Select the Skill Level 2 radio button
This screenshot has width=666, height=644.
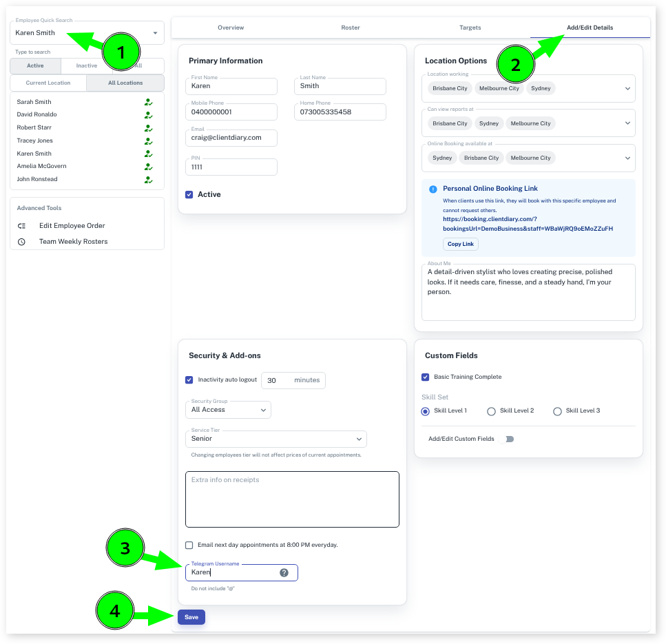pyautogui.click(x=491, y=411)
